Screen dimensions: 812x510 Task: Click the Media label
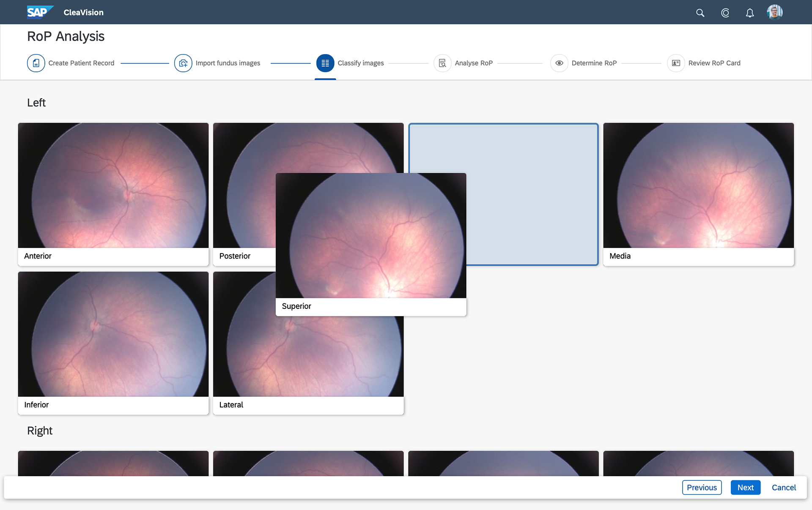tap(620, 256)
